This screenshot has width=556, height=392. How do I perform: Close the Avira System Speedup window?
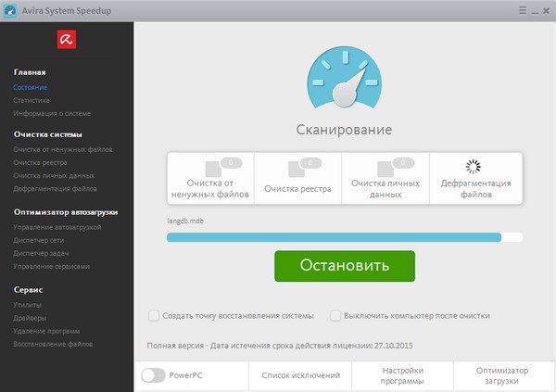[546, 11]
